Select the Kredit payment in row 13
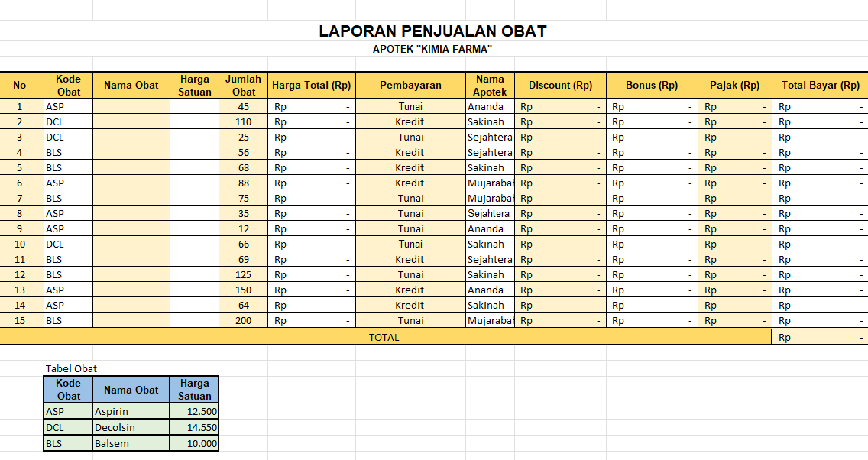The image size is (868, 460). 410,290
